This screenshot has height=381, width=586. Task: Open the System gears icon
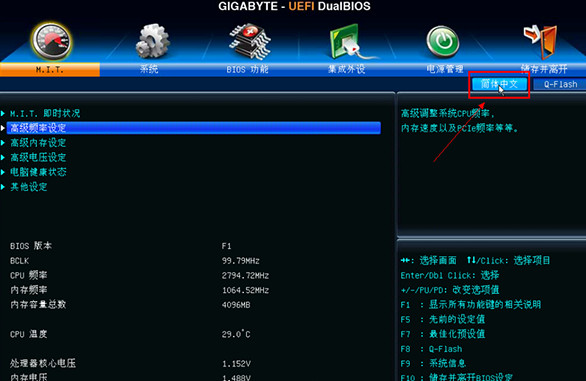click(152, 41)
